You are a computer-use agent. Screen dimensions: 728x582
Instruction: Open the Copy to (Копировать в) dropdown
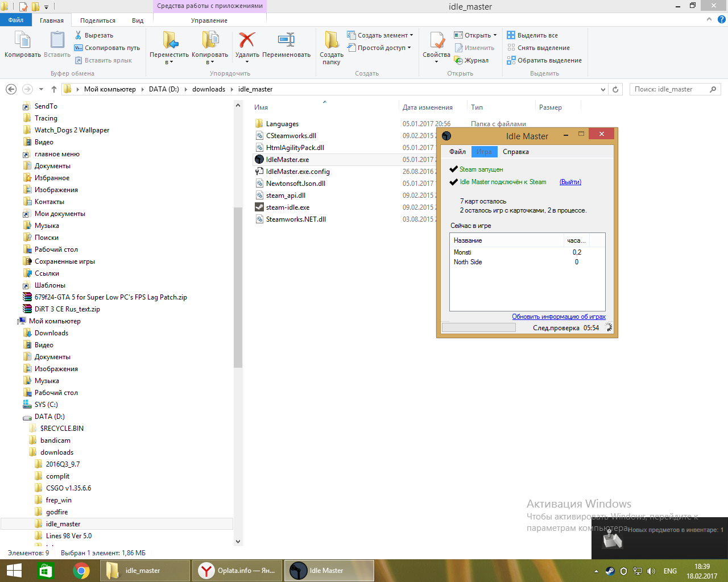[x=210, y=49]
